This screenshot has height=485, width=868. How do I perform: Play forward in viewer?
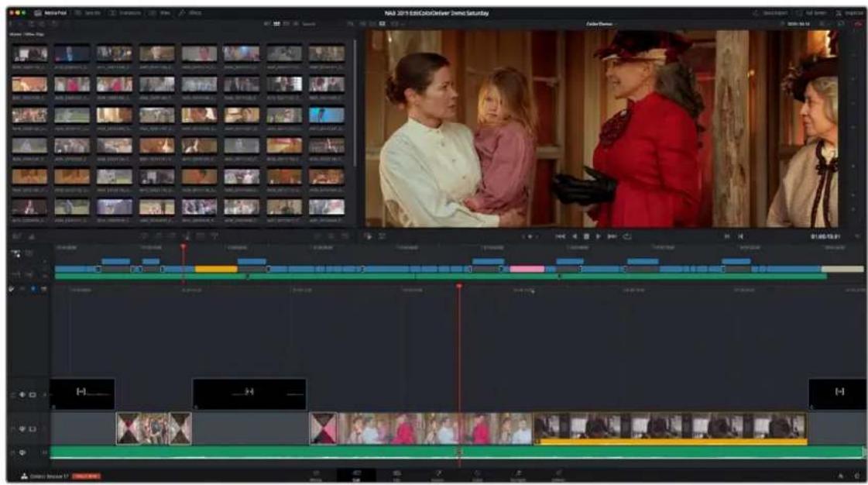(598, 236)
